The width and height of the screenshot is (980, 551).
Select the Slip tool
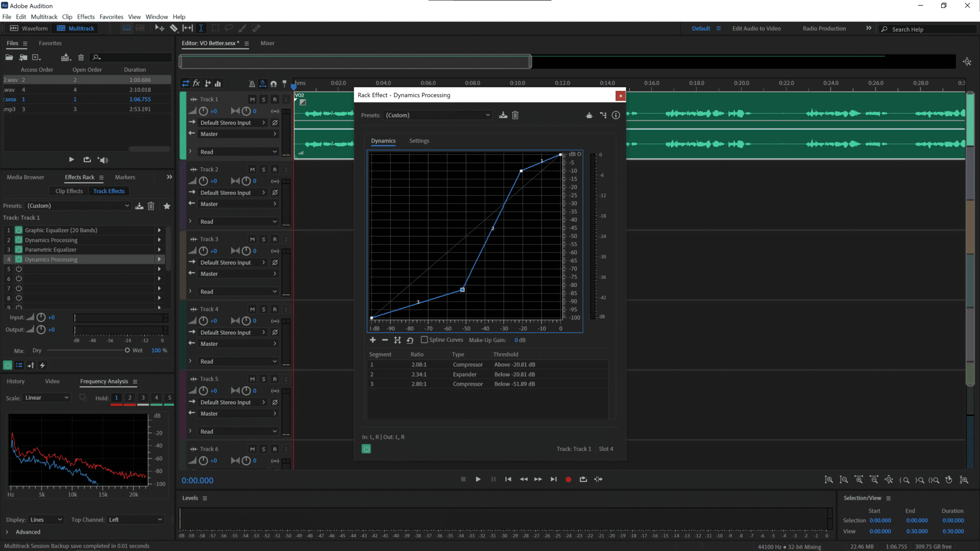pyautogui.click(x=188, y=28)
